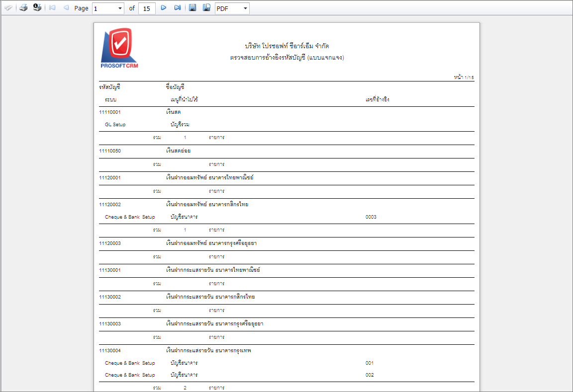Go to the next page
Image resolution: width=573 pixels, height=392 pixels.
164,7
